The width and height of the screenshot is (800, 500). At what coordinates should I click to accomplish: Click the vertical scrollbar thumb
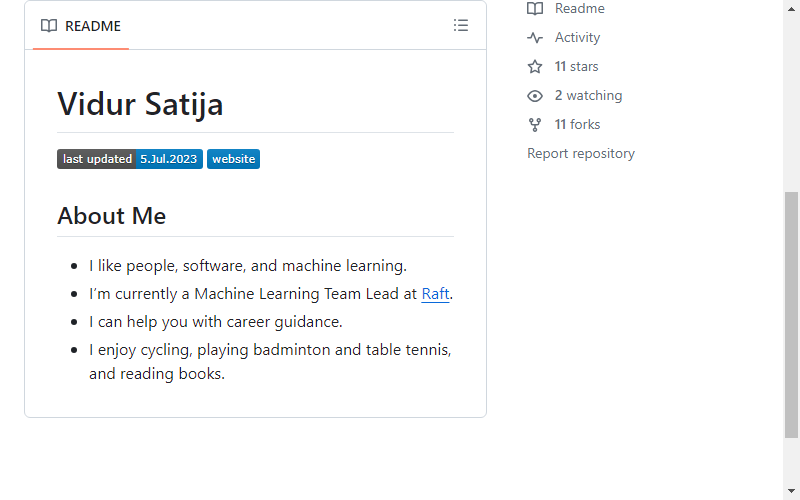(791, 315)
